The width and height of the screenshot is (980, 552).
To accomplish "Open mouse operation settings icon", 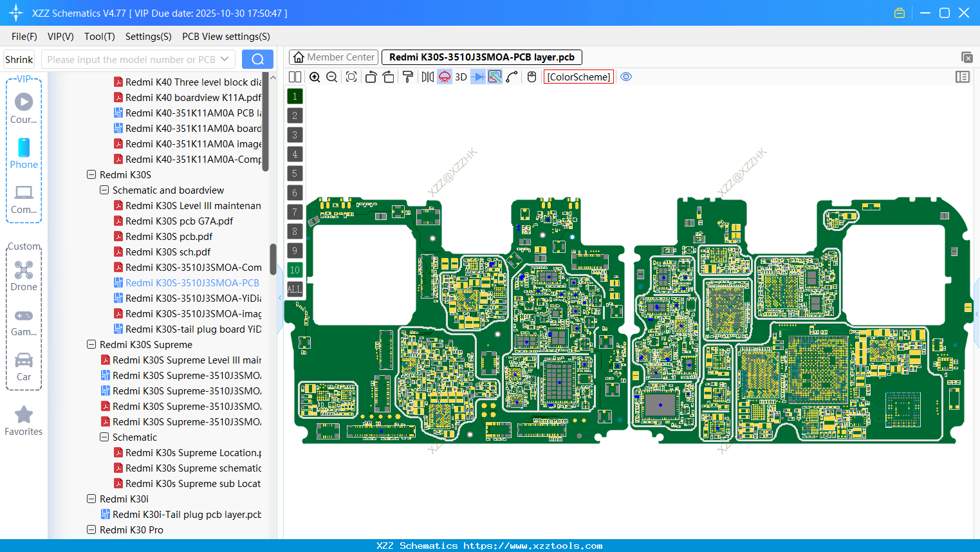I will coord(532,77).
